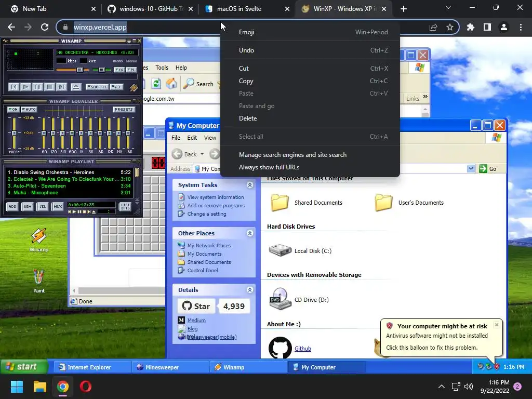Viewport: 532px width, 399px height.
Task: Click Control Panel in Other Places
Action: tap(203, 270)
